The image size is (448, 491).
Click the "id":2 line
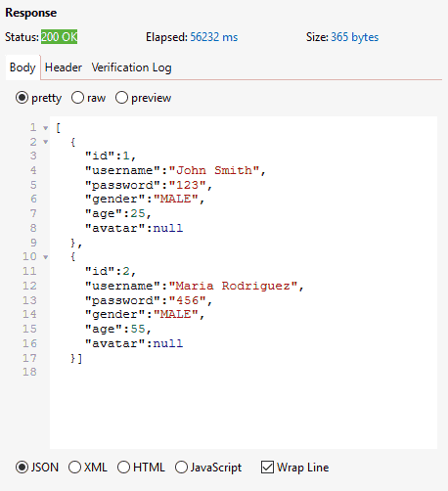(x=111, y=271)
